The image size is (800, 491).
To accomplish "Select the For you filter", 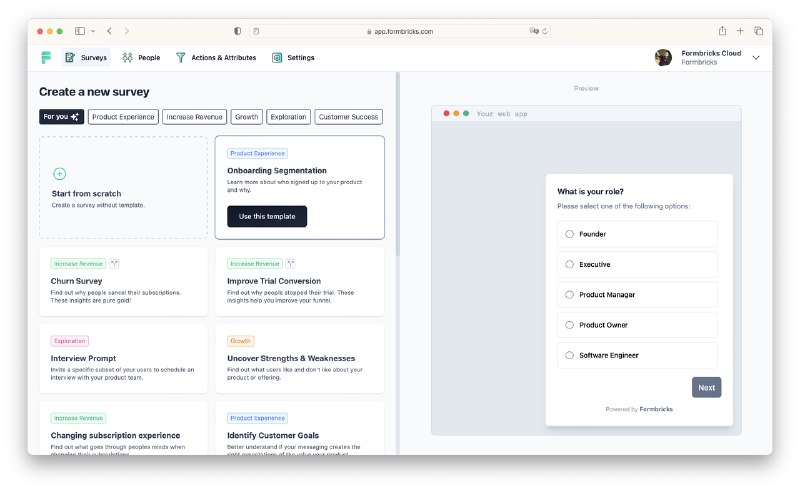I will pos(61,117).
